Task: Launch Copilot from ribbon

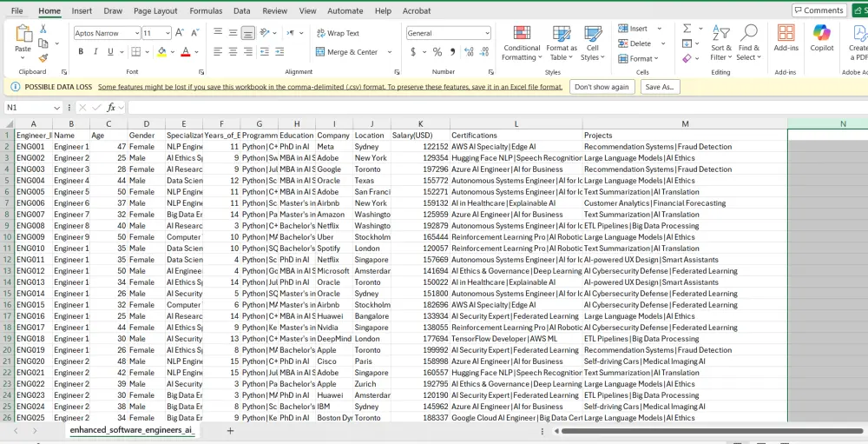Action: (821, 37)
